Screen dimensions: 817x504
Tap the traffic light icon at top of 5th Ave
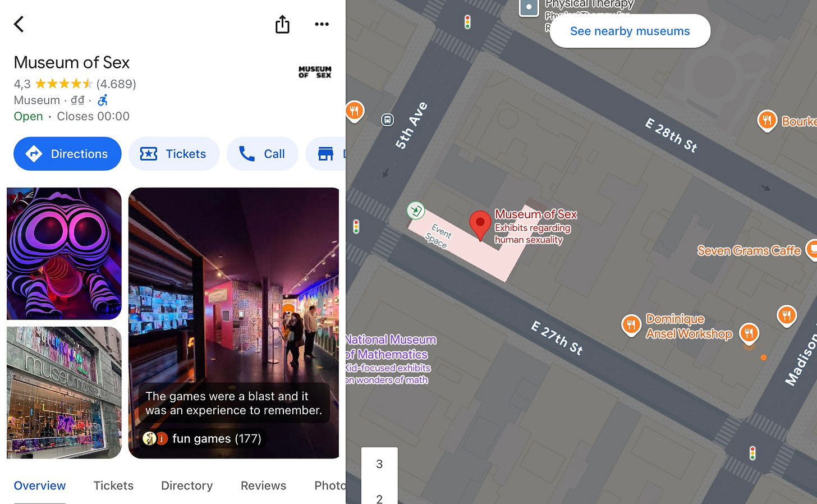click(x=467, y=22)
